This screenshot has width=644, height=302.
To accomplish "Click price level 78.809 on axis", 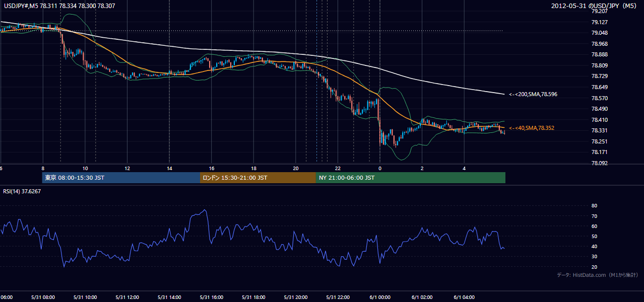I will pos(599,65).
